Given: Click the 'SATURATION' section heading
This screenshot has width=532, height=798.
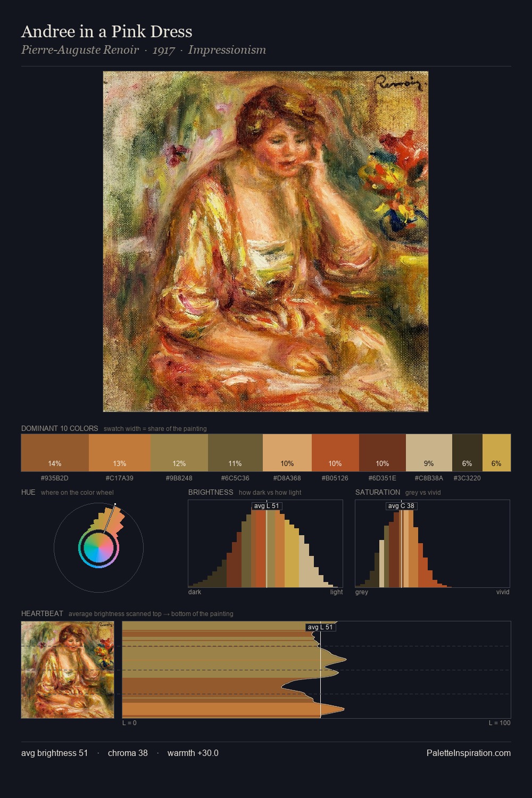Looking at the screenshot, I should point(378,492).
